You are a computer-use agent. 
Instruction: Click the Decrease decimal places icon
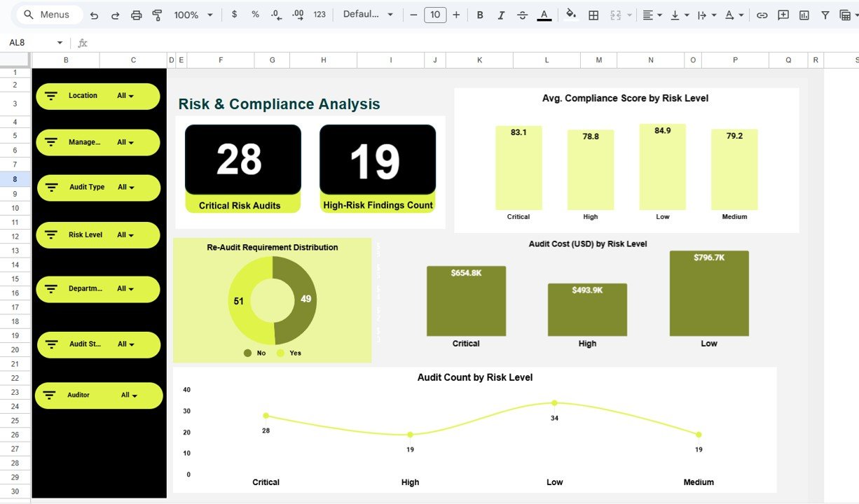[275, 14]
